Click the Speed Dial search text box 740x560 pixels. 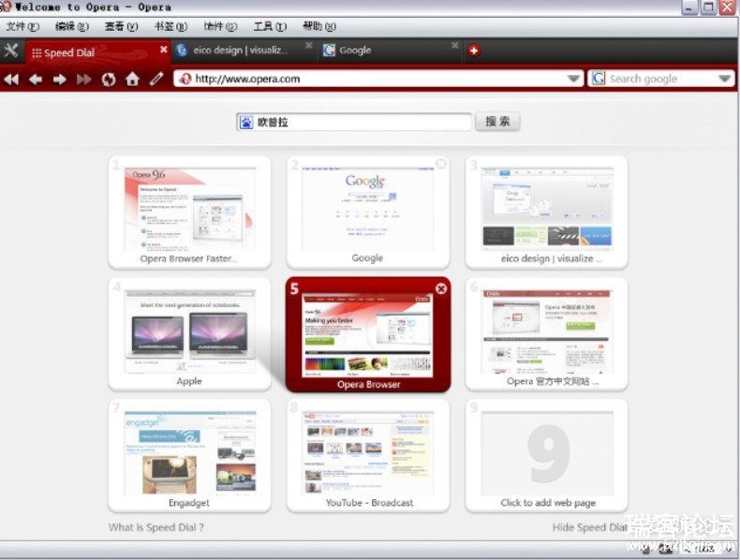pos(354,122)
